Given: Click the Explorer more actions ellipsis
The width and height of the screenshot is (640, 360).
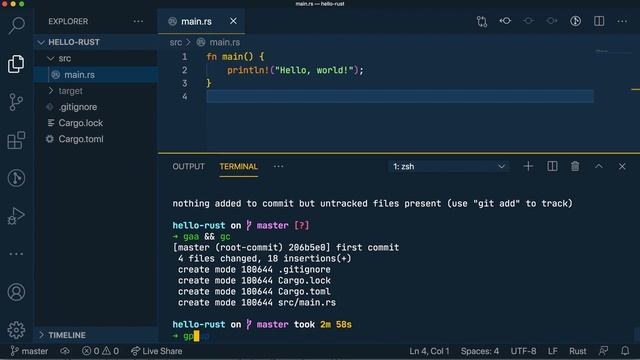Looking at the screenshot, I should coord(138,21).
